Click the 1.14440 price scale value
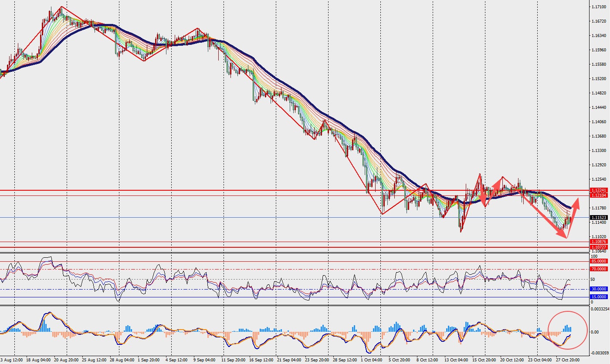Viewport: 610px width, 364px height. (x=598, y=108)
